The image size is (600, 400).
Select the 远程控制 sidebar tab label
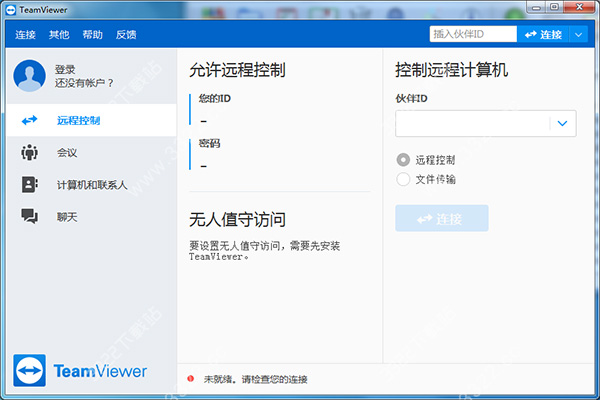coord(78,121)
